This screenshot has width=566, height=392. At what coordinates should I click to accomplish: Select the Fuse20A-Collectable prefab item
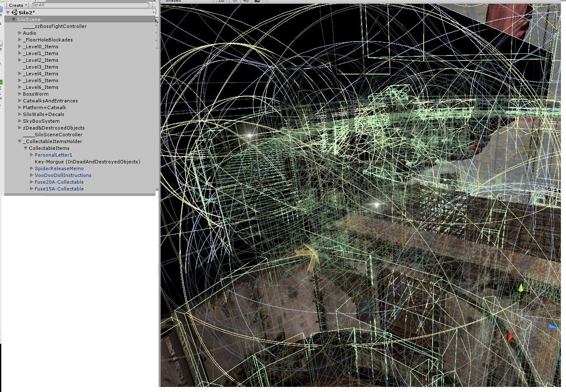(59, 182)
